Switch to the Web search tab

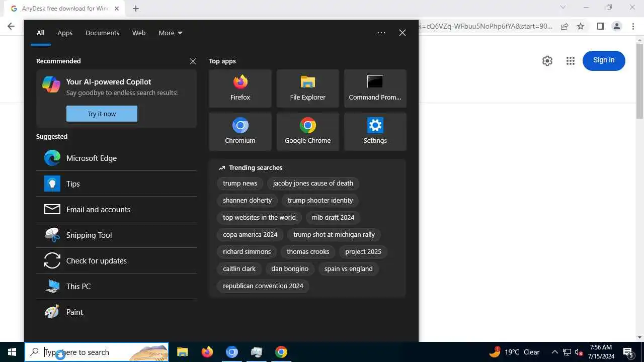[139, 33]
